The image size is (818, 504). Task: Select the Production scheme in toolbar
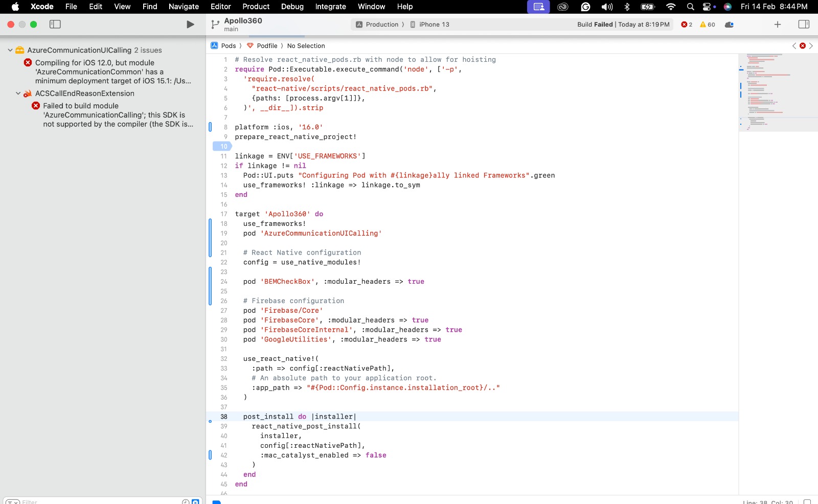coord(382,25)
